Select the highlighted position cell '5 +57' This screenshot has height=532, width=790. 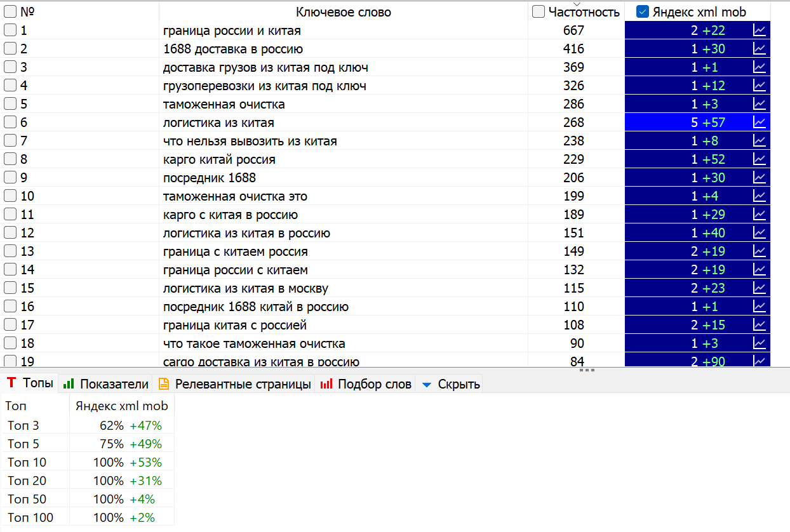[707, 123]
